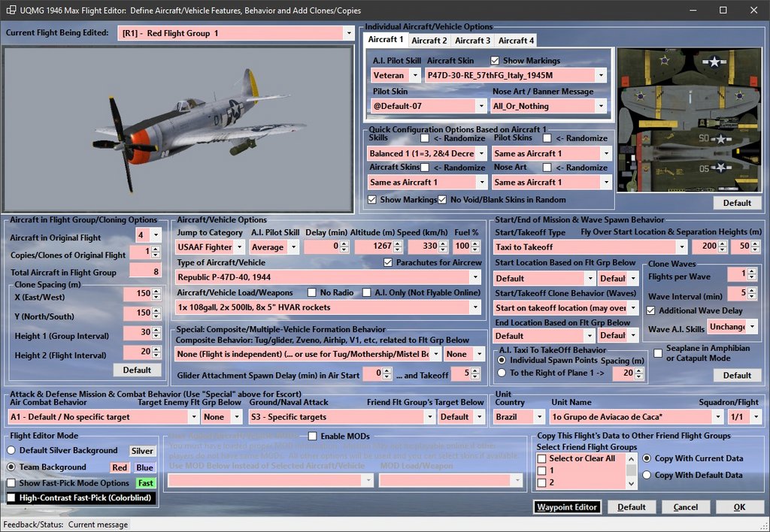Click the Silver color swatch button
The image size is (770, 532).
[142, 451]
